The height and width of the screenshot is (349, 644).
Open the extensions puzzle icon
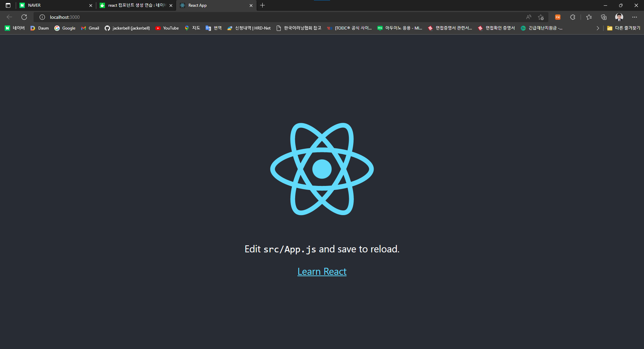pyautogui.click(x=573, y=17)
